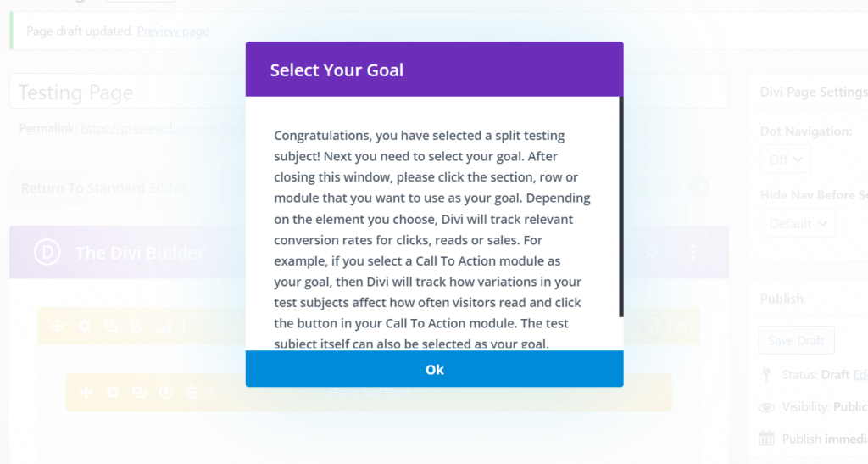Confirm the goal dialog with Ok
Image resolution: width=868 pixels, height=464 pixels.
click(435, 369)
